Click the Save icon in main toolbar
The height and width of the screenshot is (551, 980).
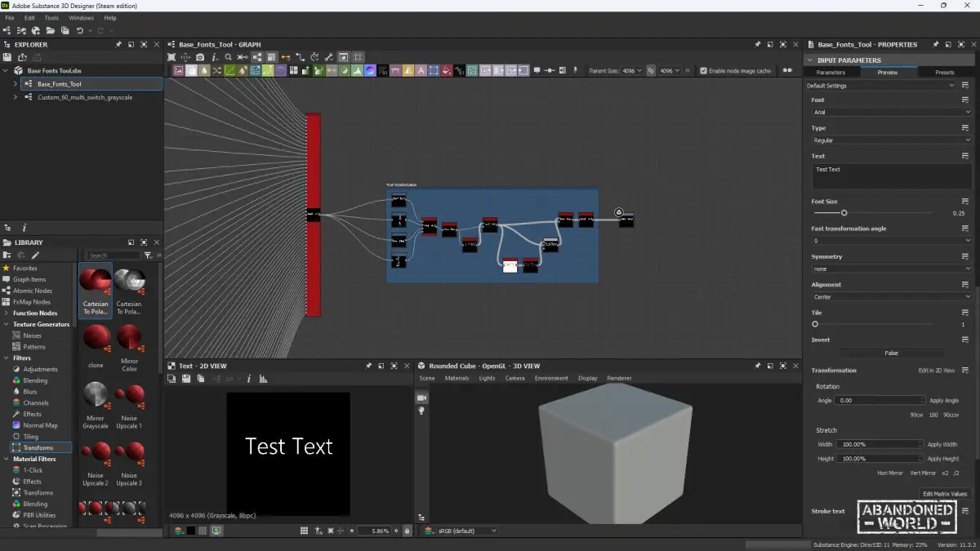[65, 30]
